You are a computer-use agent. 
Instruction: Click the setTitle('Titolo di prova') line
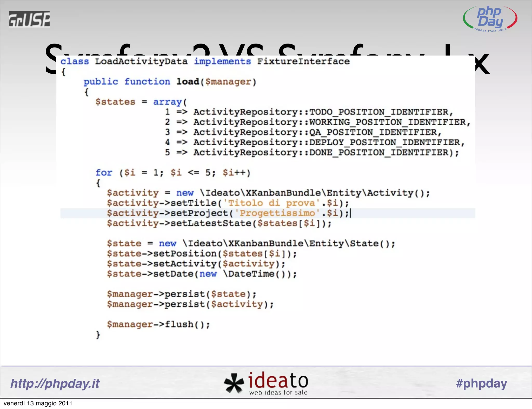228,203
